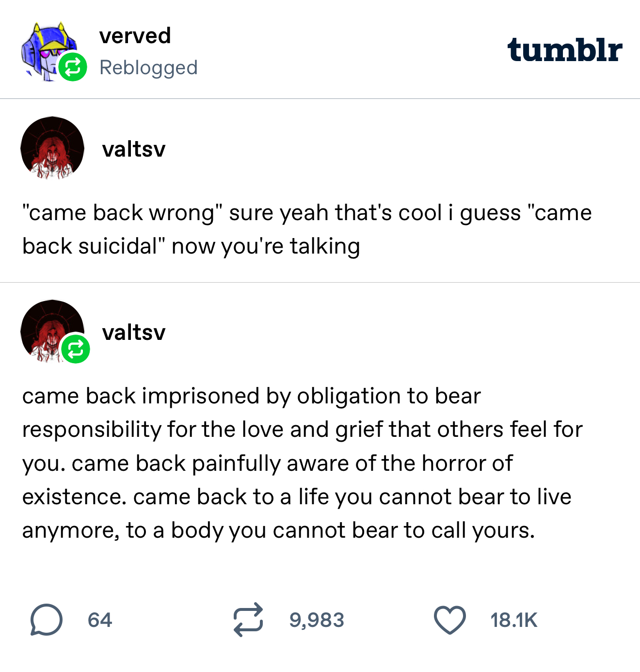Click green reblog badge on verved avatar
640x672 pixels.
point(73,67)
